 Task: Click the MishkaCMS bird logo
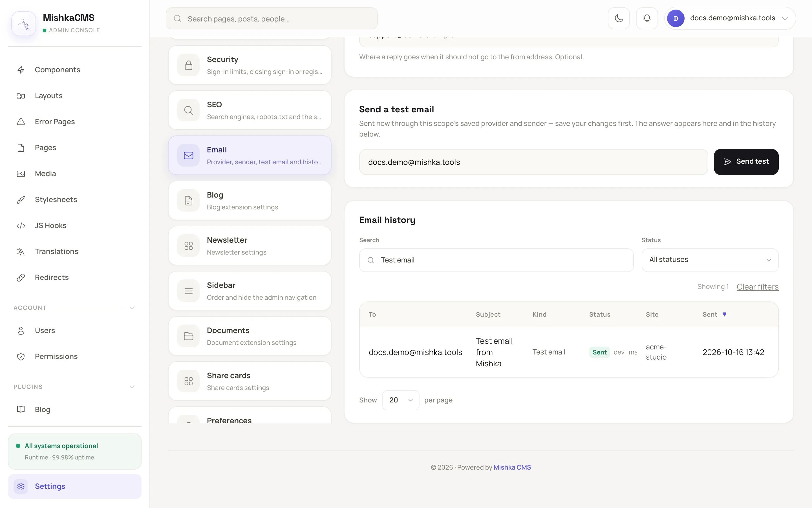pos(24,24)
